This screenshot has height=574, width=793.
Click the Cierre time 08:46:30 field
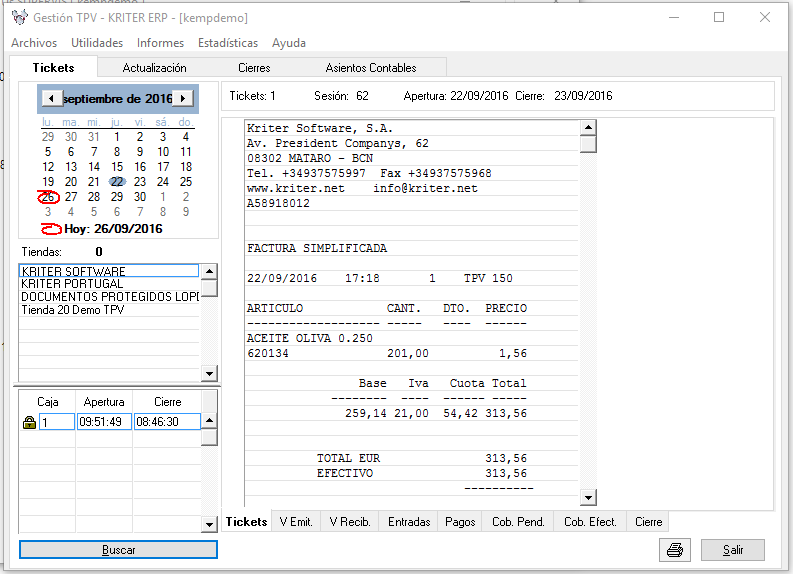click(x=167, y=422)
